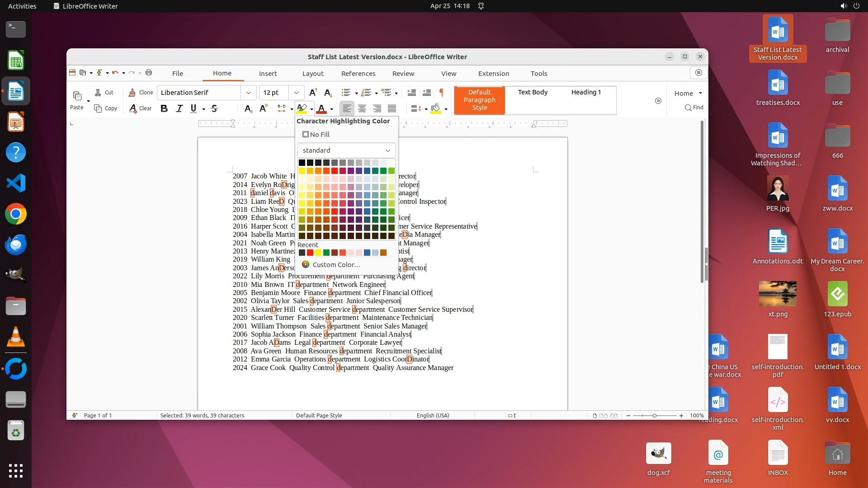The image size is (868, 488).
Task: Toggle formatting marks pilcrow icon
Action: point(441,93)
